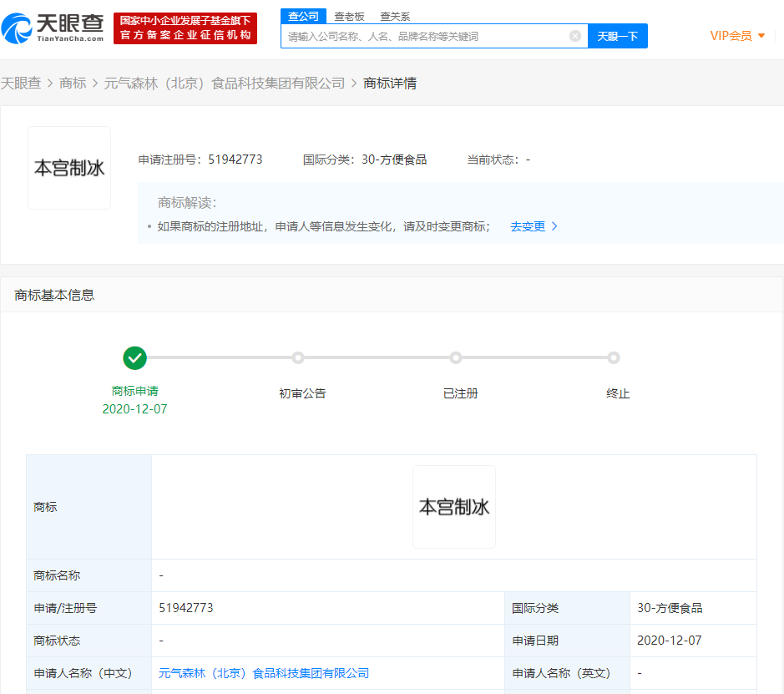Click the 2020-12-07 date under 商标申请
Viewport: 784px width, 694px height.
click(x=134, y=409)
